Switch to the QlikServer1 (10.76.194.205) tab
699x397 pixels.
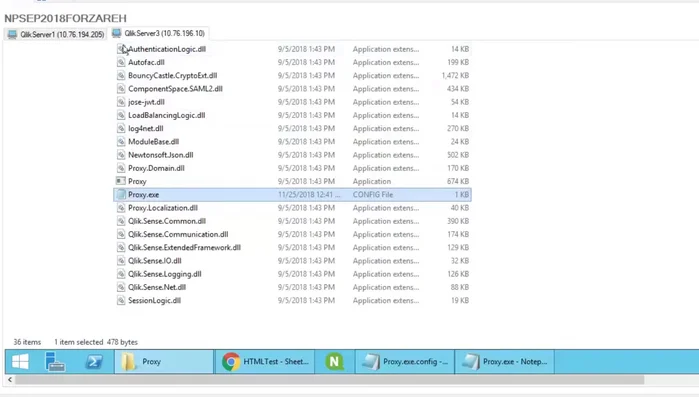coord(56,34)
